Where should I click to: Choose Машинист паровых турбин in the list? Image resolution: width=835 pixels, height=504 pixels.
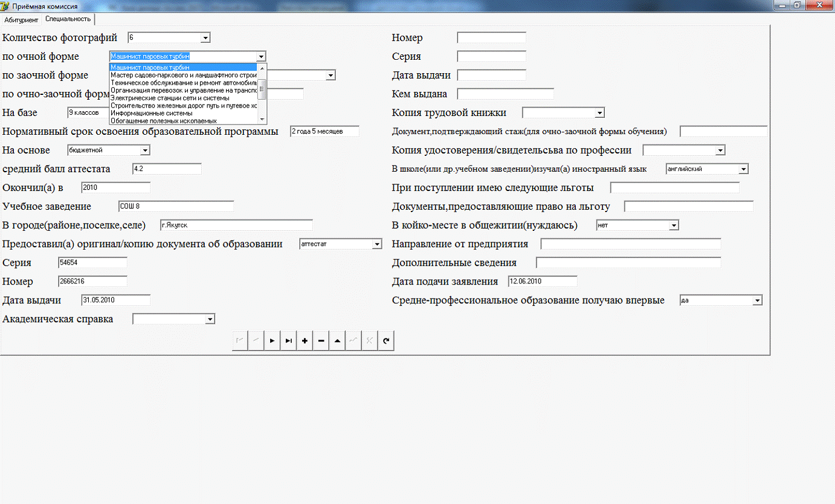183,67
